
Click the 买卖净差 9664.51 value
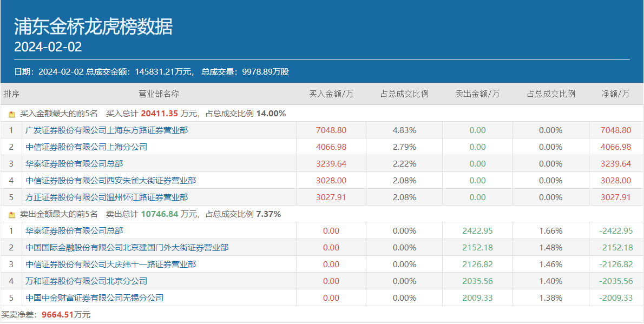(57, 315)
